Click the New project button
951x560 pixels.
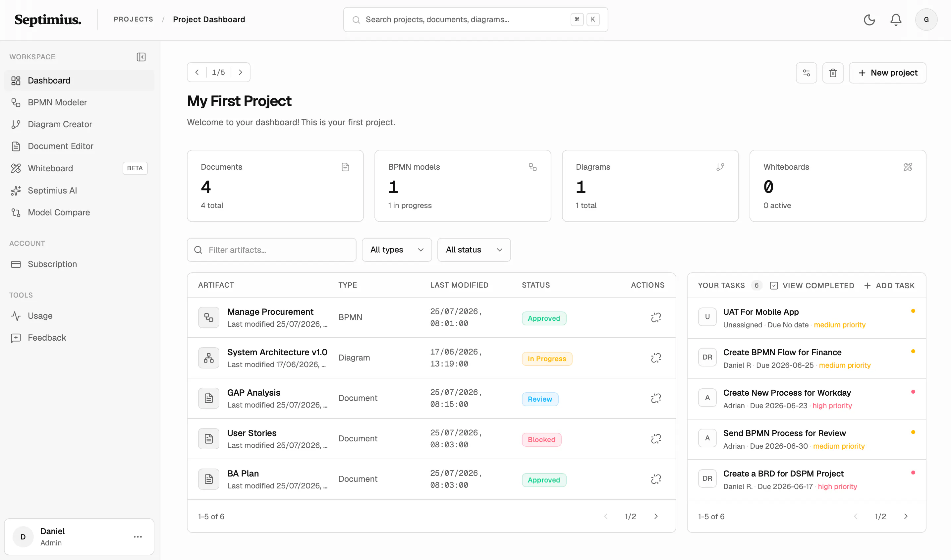pyautogui.click(x=887, y=73)
